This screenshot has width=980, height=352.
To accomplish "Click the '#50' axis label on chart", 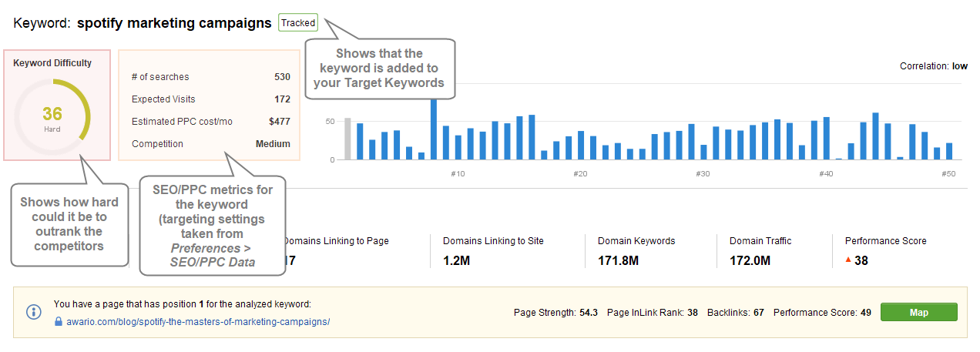I will [x=948, y=174].
